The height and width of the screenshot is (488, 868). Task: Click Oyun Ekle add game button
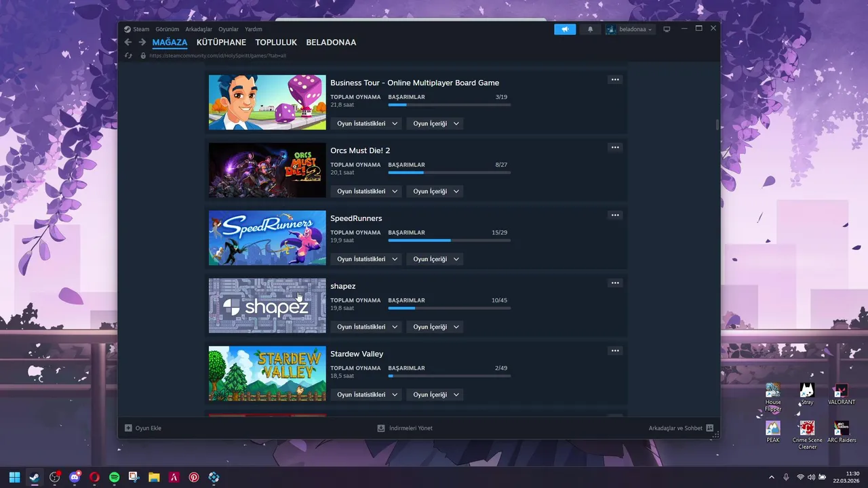tap(143, 428)
